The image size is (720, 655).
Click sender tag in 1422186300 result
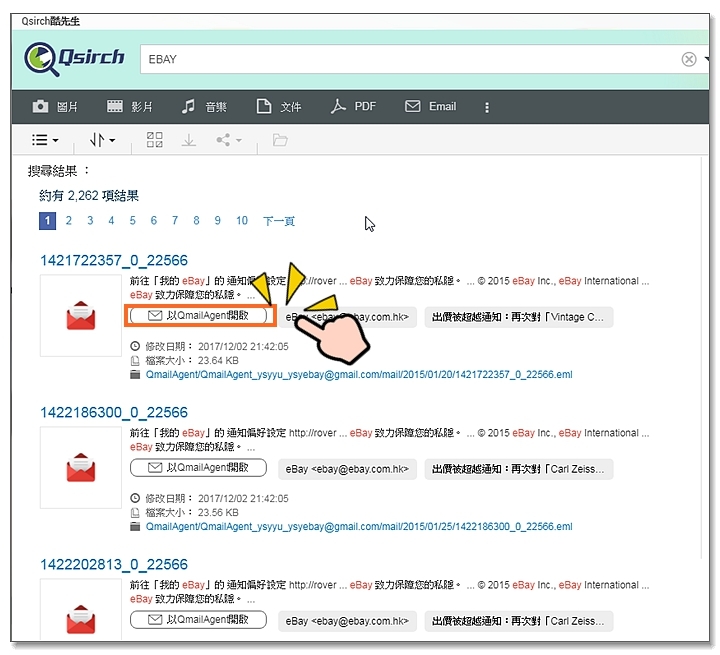pyautogui.click(x=347, y=469)
